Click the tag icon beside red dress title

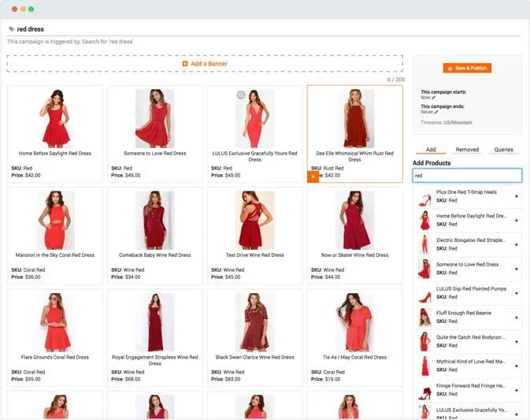[11, 29]
